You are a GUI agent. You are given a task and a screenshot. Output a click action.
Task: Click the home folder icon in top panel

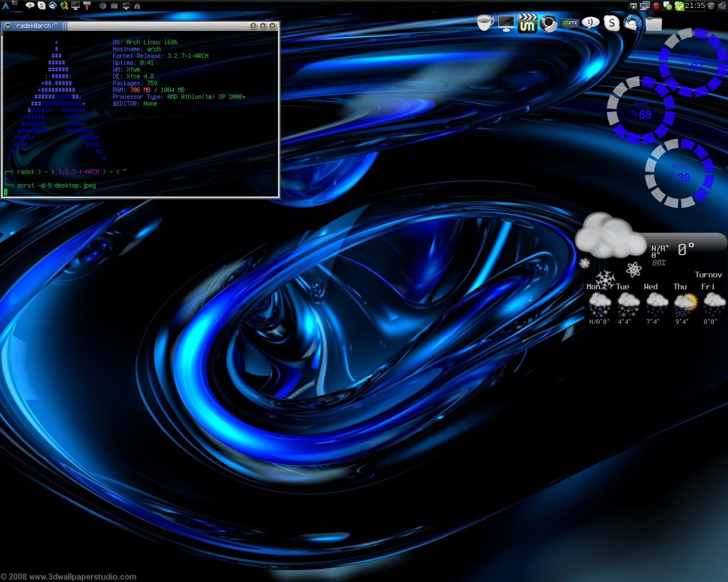point(137,6)
